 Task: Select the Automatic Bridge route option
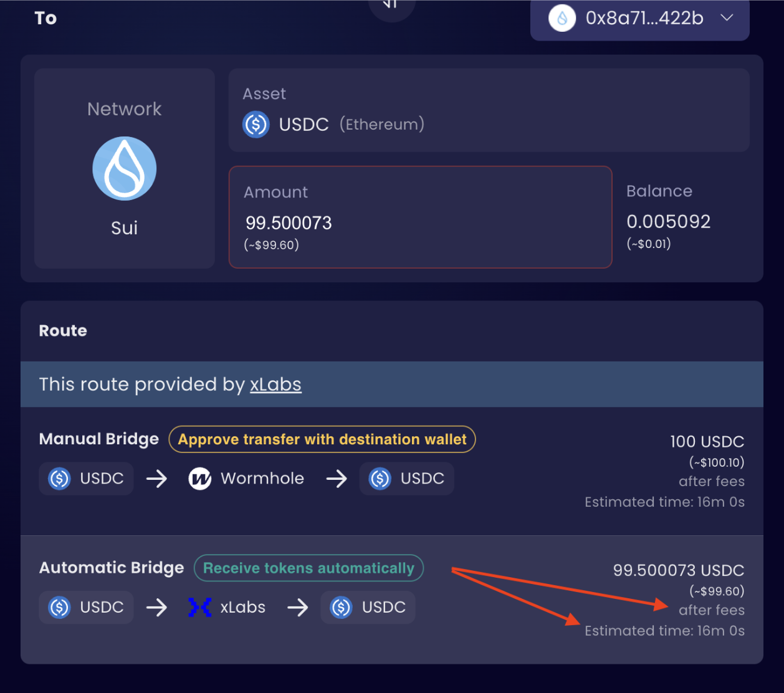391,600
